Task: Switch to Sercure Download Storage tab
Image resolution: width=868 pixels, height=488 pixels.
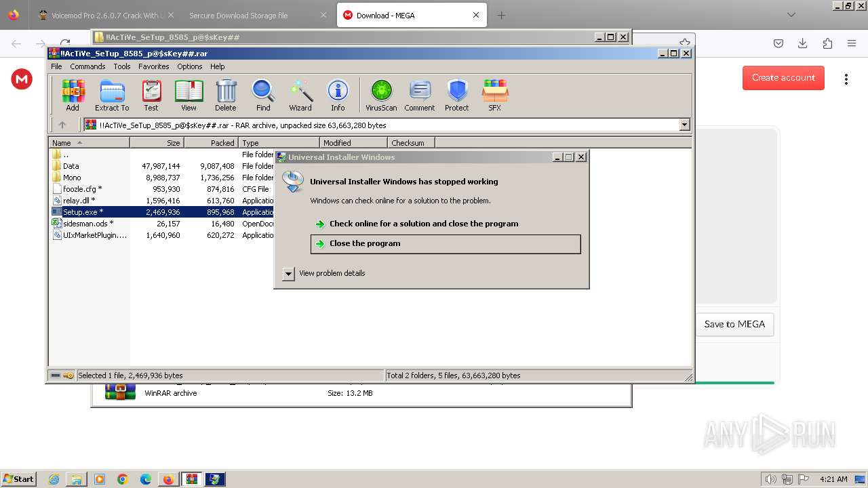Action: pos(256,15)
